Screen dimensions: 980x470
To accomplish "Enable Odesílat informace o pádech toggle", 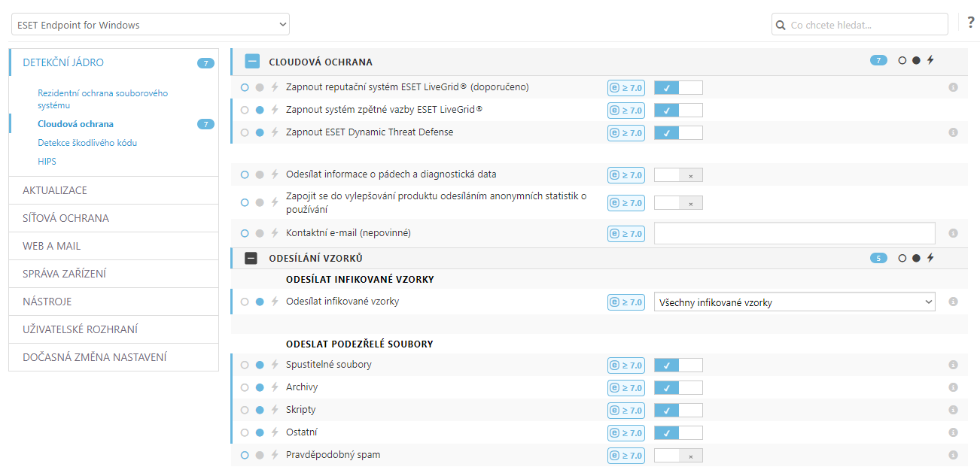I will pos(678,175).
